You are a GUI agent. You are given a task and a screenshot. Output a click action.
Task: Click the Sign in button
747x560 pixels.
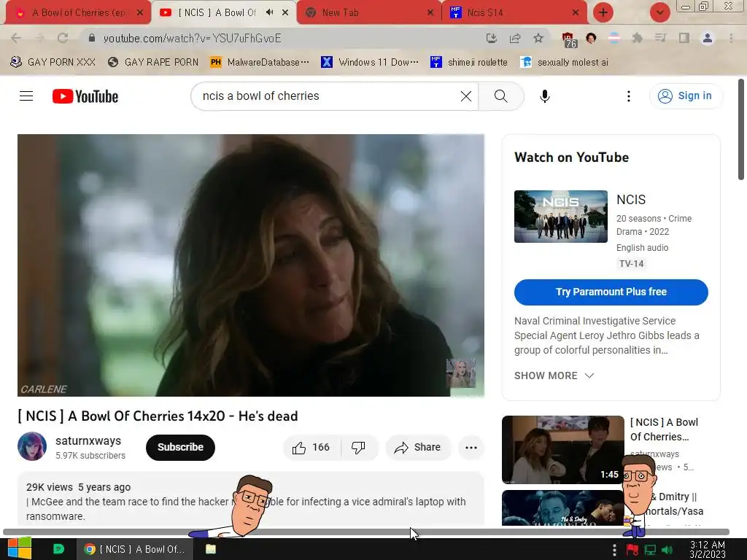pos(685,96)
